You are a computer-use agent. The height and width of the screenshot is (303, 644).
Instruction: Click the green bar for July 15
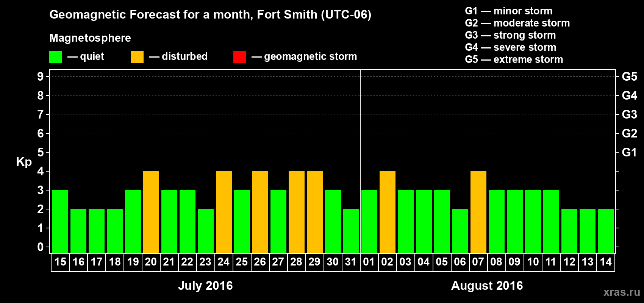tap(60, 221)
